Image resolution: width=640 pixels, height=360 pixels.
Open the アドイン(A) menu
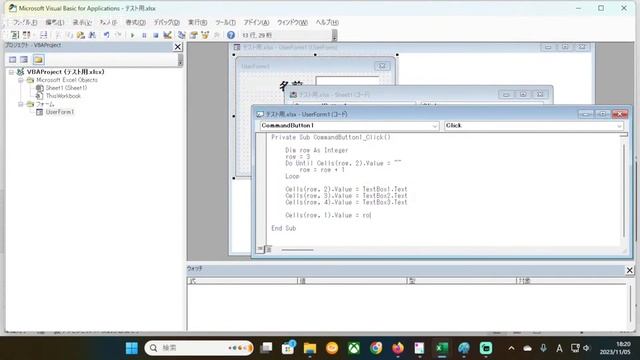point(256,22)
